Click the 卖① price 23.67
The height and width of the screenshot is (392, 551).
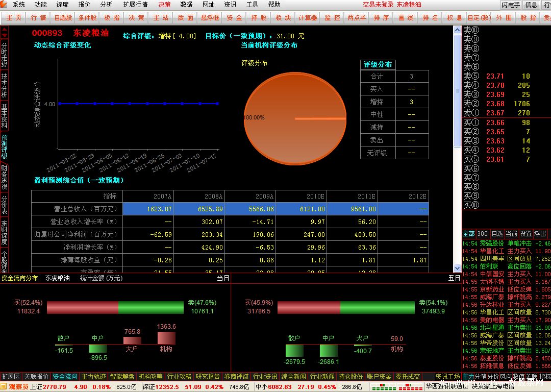pyautogui.click(x=495, y=113)
